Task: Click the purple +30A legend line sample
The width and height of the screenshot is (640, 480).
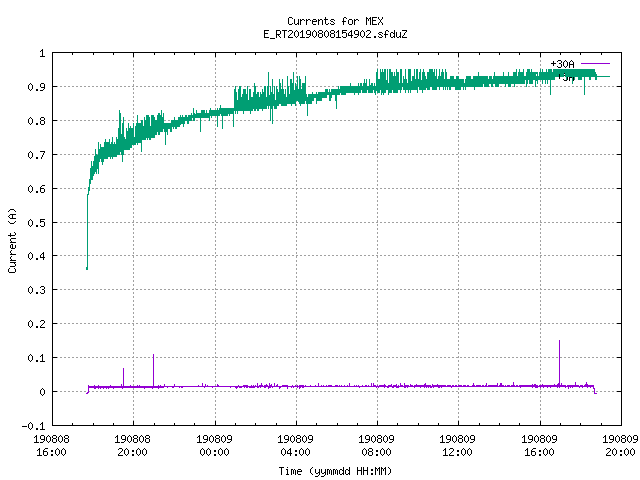Action: click(595, 64)
